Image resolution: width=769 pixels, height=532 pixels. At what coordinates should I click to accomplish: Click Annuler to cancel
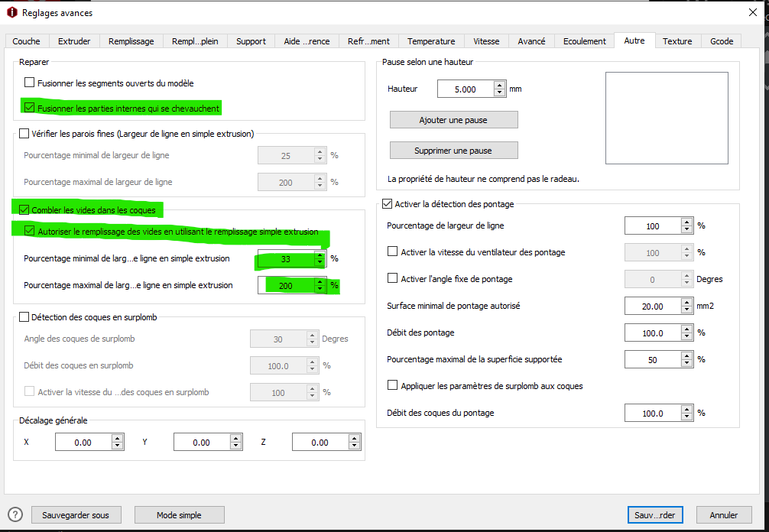(724, 515)
